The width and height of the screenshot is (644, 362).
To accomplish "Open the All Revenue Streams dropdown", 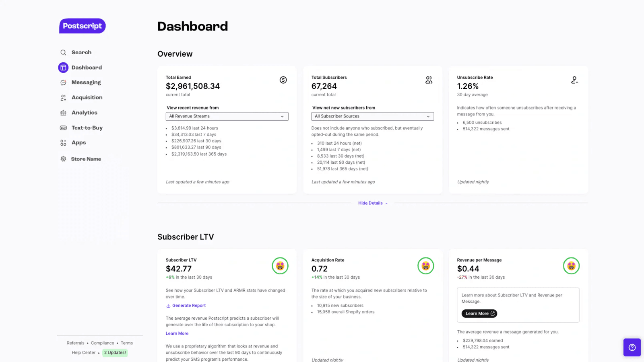I will click(x=227, y=116).
